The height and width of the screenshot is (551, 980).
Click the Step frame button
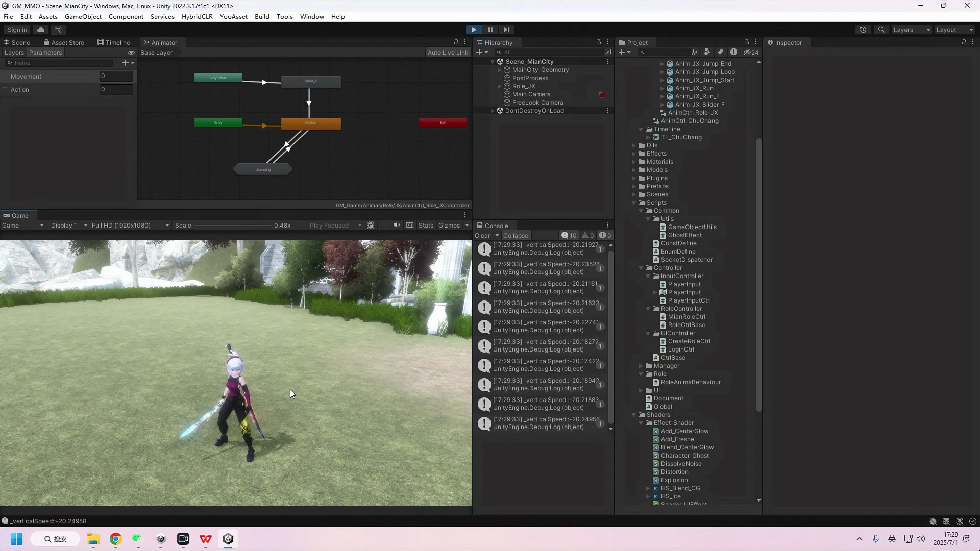[x=506, y=30]
